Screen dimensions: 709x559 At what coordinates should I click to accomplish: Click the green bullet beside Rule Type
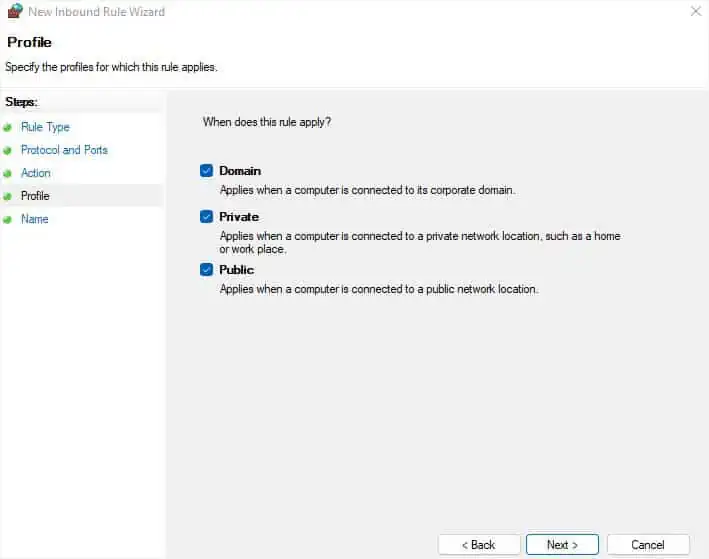pos(8,128)
